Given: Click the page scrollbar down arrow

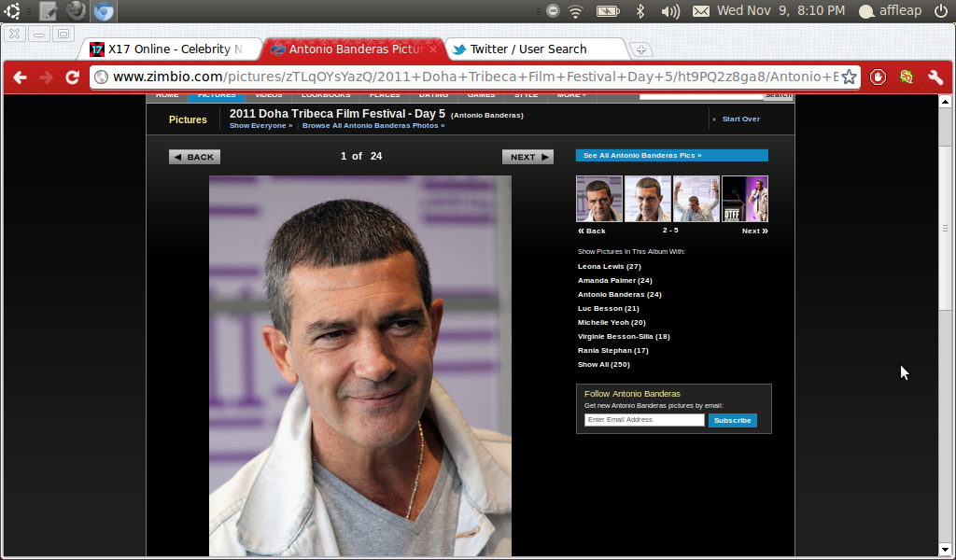Looking at the screenshot, I should pyautogui.click(x=945, y=550).
